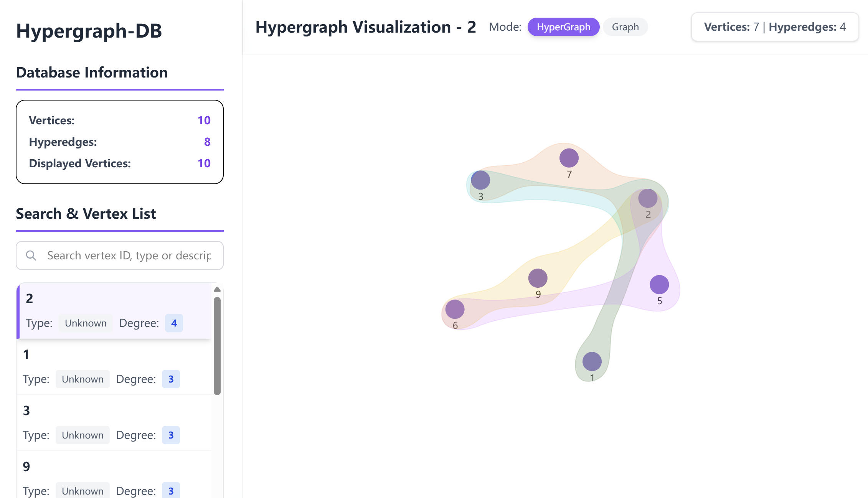Click the Database Information heading
The width and height of the screenshot is (868, 498).
(x=92, y=73)
